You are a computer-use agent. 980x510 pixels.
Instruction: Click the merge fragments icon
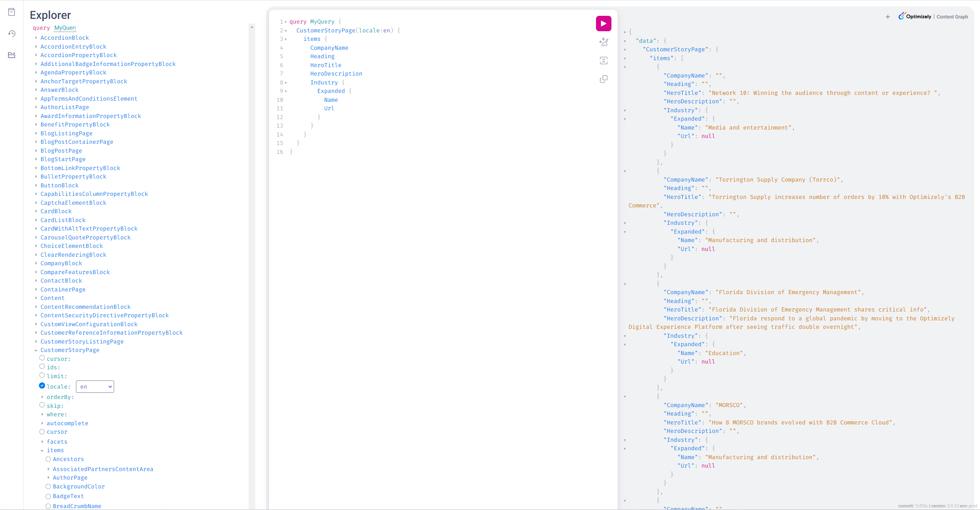pos(603,61)
